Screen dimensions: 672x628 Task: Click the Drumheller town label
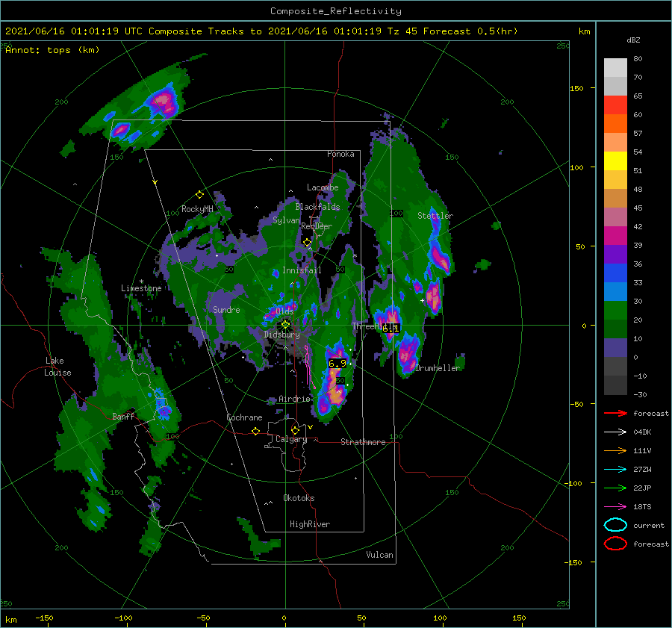coord(438,368)
